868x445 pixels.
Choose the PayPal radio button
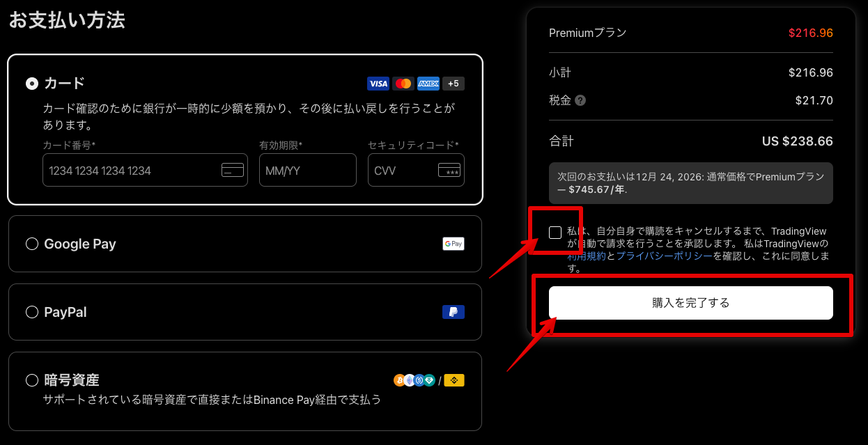tap(32, 312)
